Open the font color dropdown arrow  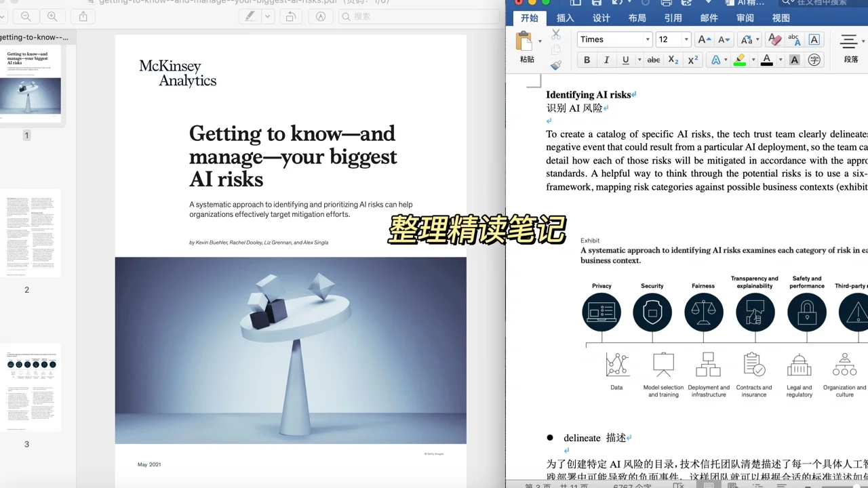pyautogui.click(x=780, y=60)
